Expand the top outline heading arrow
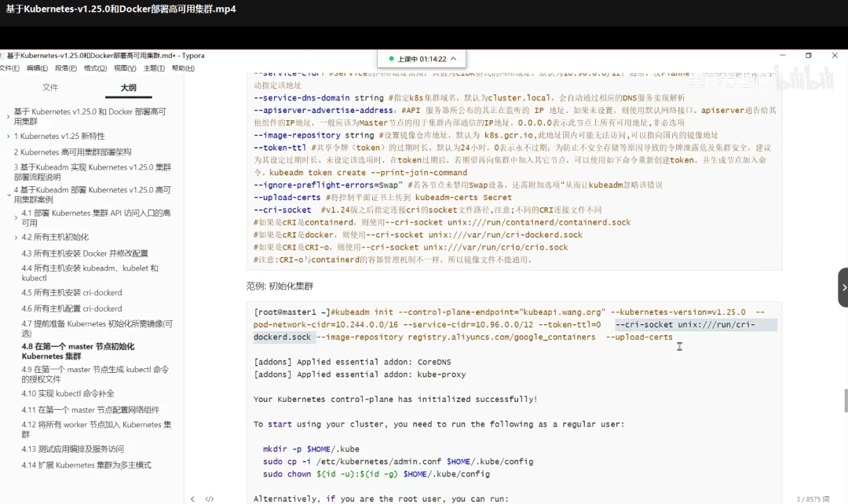This screenshot has height=504, width=848. tap(8, 116)
